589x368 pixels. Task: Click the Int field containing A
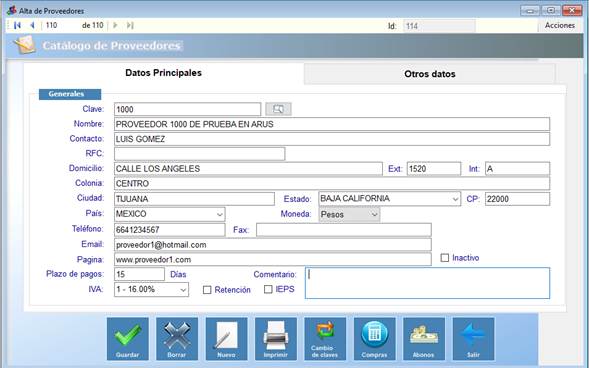[518, 169]
